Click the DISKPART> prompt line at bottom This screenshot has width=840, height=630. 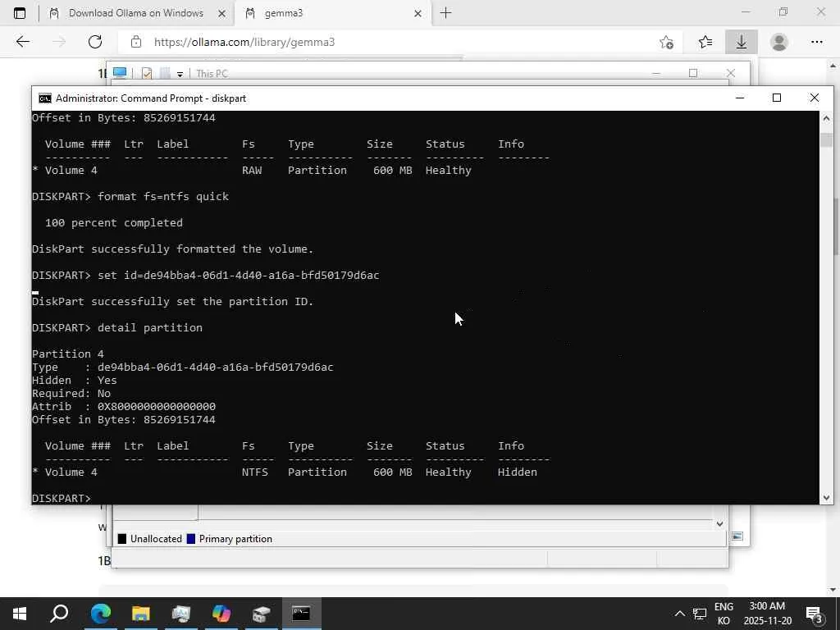click(62, 498)
